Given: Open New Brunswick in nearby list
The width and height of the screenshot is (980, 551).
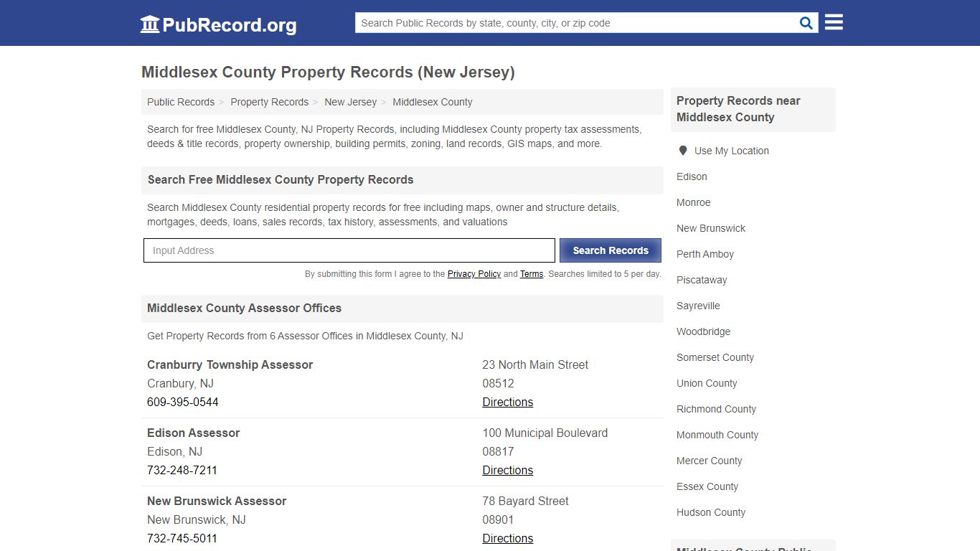Looking at the screenshot, I should click(711, 228).
